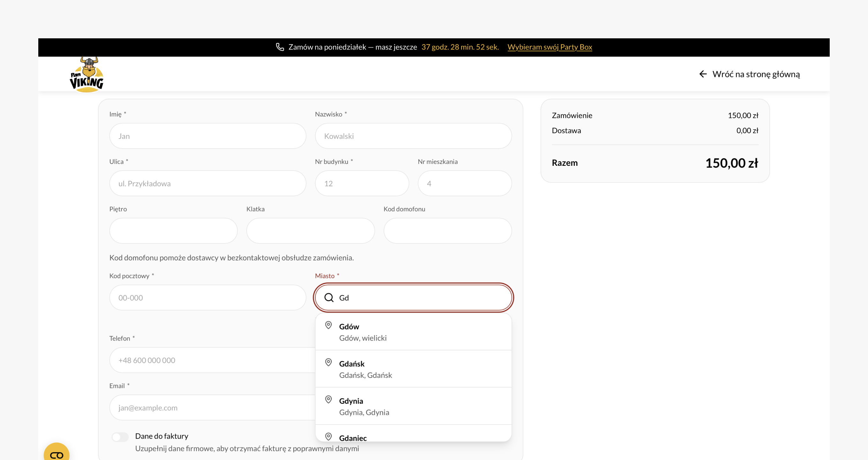
Task: Click 'Gdów, wielicki' subtitle text
Action: [x=363, y=338]
